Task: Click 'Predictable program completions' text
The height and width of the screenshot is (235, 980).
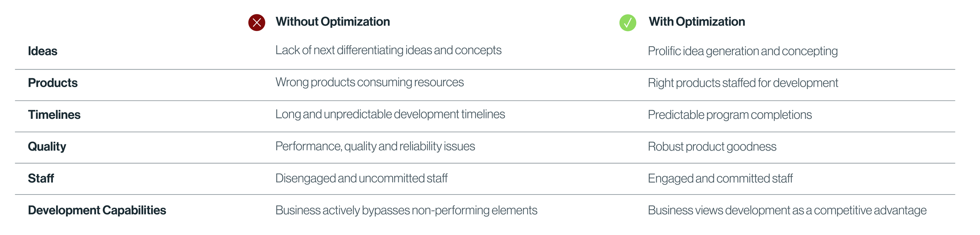Action: (x=730, y=115)
